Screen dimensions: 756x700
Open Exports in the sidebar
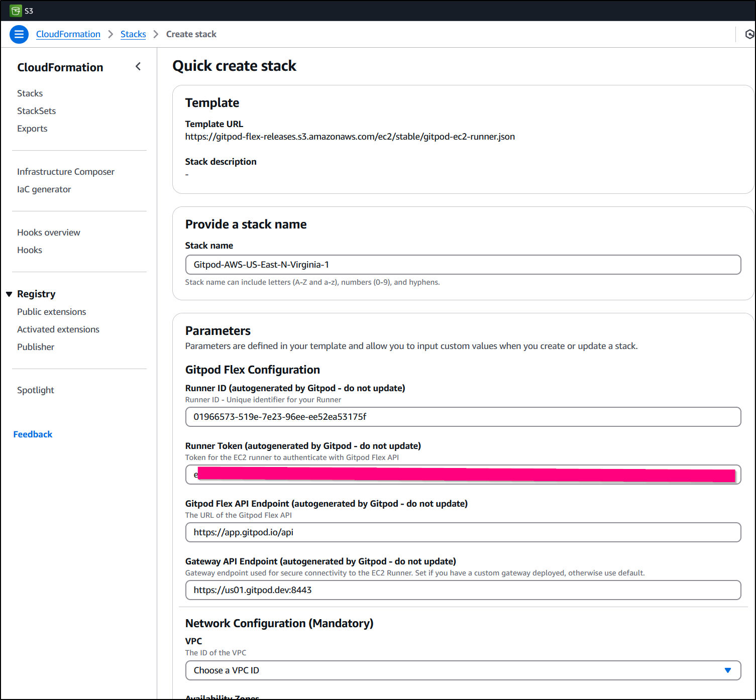pos(32,129)
